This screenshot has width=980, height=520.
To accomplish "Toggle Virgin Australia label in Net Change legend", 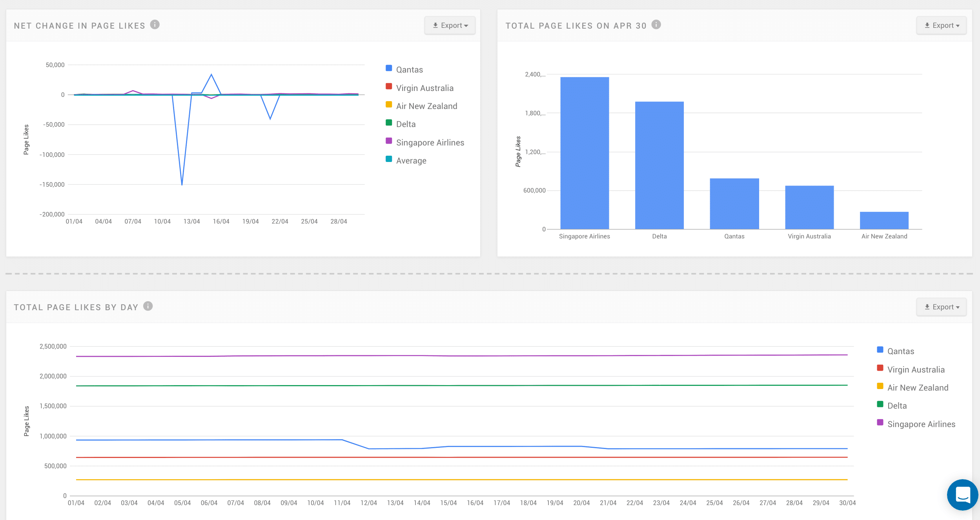I will click(x=425, y=88).
